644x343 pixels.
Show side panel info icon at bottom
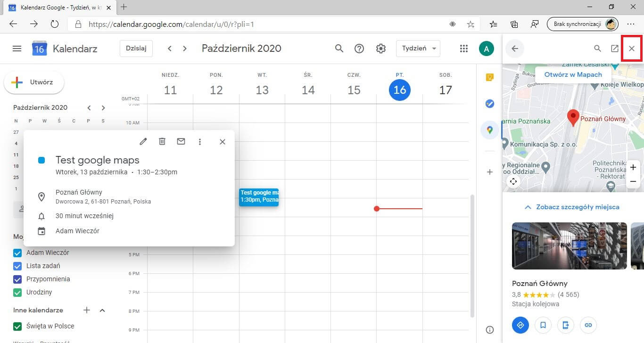click(x=490, y=330)
